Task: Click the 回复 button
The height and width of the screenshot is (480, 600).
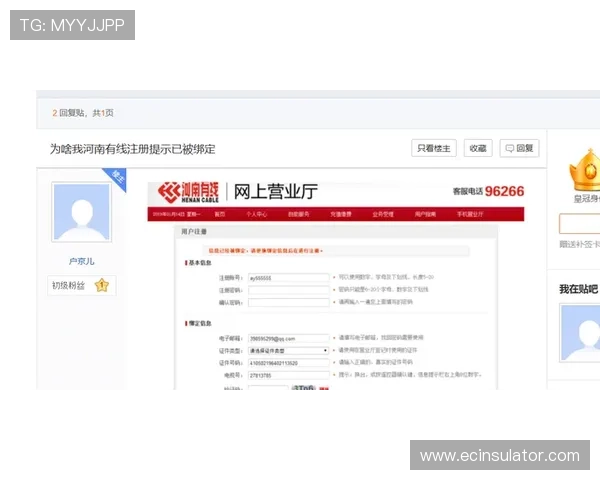Action: pos(519,148)
